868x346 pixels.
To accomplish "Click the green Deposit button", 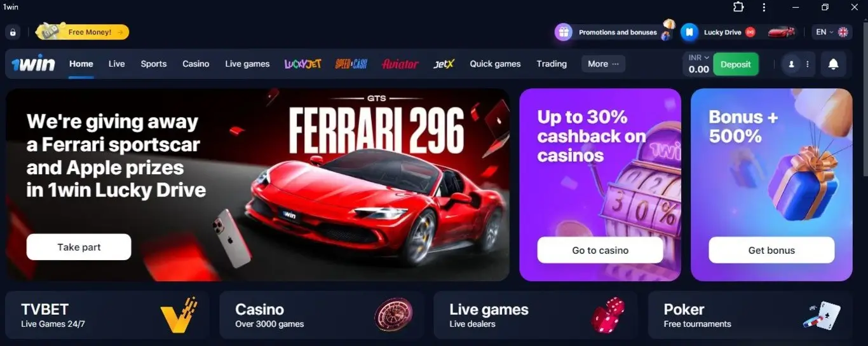I will point(735,64).
